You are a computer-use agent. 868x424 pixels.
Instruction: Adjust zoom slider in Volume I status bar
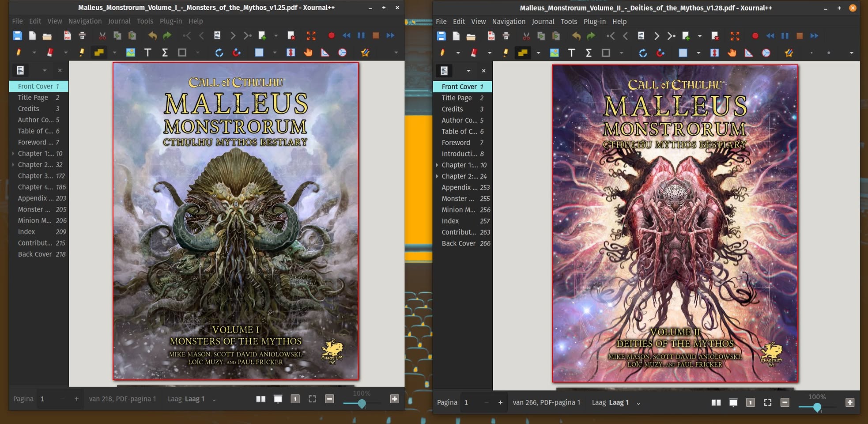coord(362,403)
